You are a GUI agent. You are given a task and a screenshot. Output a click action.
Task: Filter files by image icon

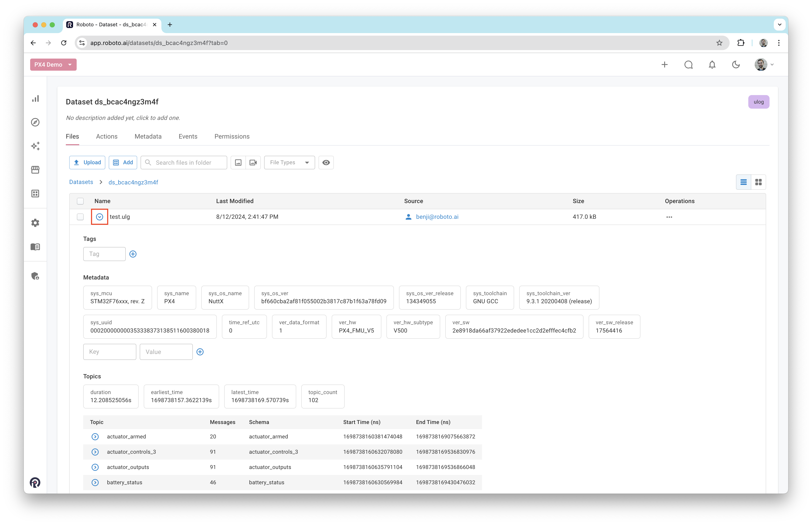tap(238, 163)
